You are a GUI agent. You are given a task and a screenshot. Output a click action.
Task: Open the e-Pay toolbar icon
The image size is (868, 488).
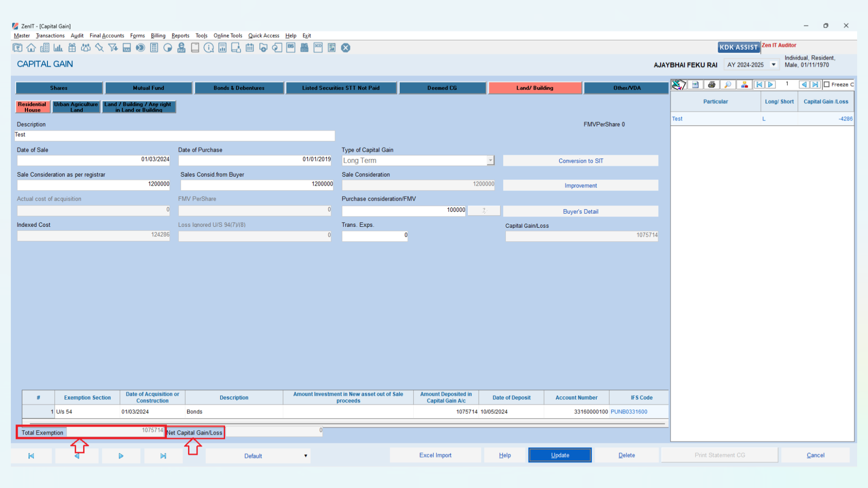coord(181,47)
